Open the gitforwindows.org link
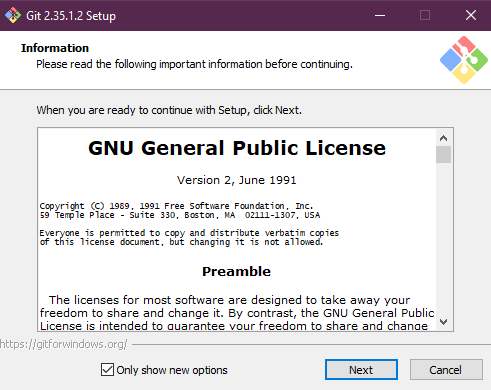 [x=63, y=344]
